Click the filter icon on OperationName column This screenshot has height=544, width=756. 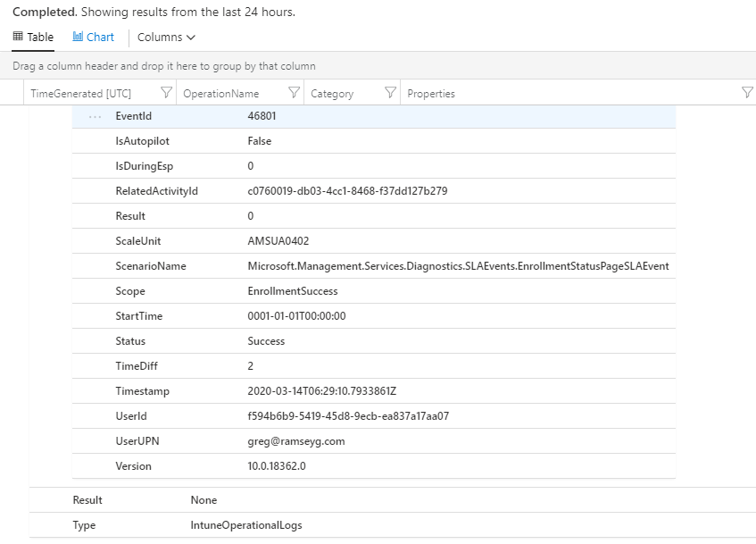tap(295, 93)
